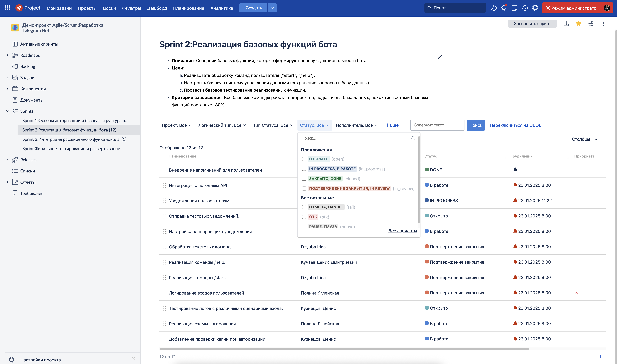Open Проекты menu
Image resolution: width=617 pixels, height=364 pixels.
pyautogui.click(x=87, y=8)
